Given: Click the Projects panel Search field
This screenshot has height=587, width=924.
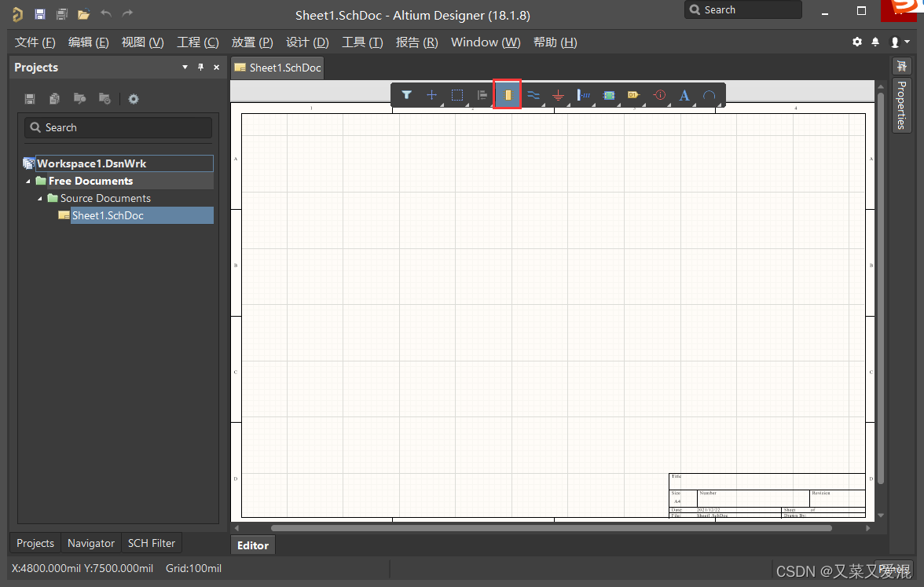Looking at the screenshot, I should (118, 127).
